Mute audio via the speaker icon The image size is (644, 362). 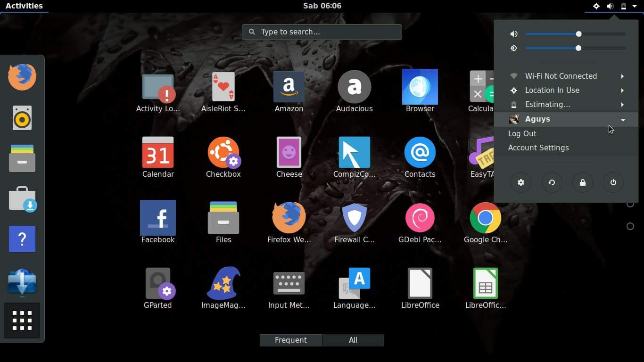tap(514, 34)
